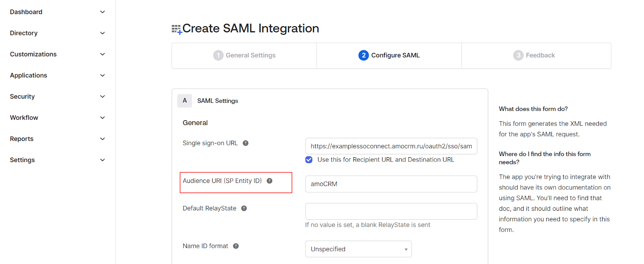
Task: Click help icon next to Default RelayState
Action: pyautogui.click(x=244, y=208)
